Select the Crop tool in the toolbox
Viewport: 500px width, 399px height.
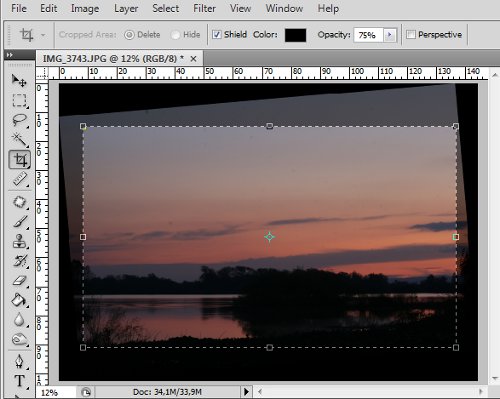[20, 160]
